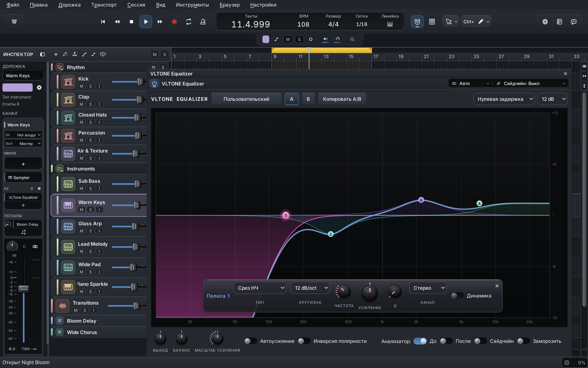The height and width of the screenshot is (368, 588).
Task: Enable Динамика for band 1
Action: (457, 295)
